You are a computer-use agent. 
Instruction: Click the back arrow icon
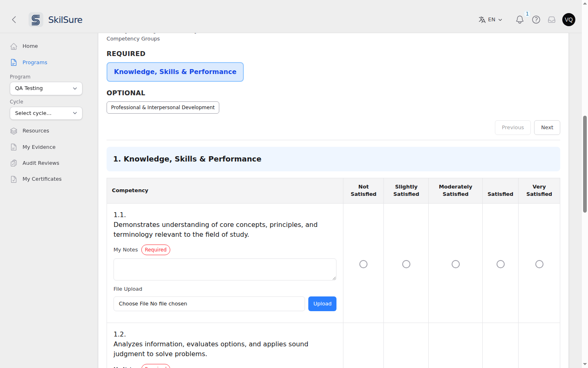pos(14,20)
